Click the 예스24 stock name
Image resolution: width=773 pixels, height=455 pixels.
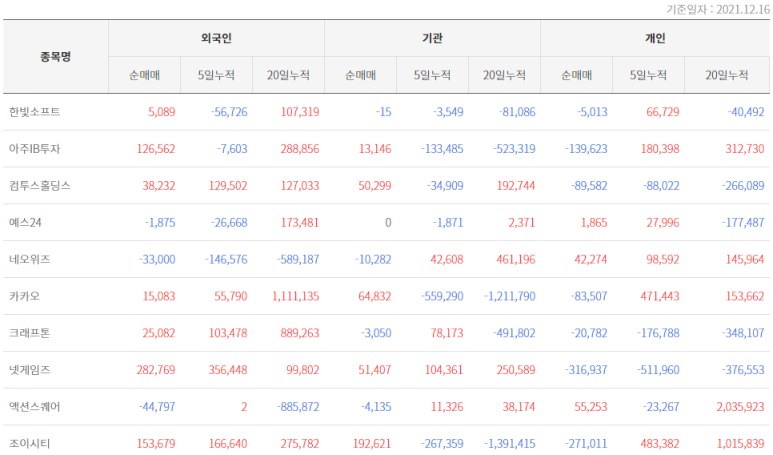[x=25, y=223]
